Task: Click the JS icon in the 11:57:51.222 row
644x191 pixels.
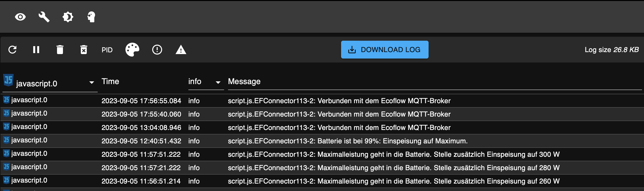Action: coord(6,153)
